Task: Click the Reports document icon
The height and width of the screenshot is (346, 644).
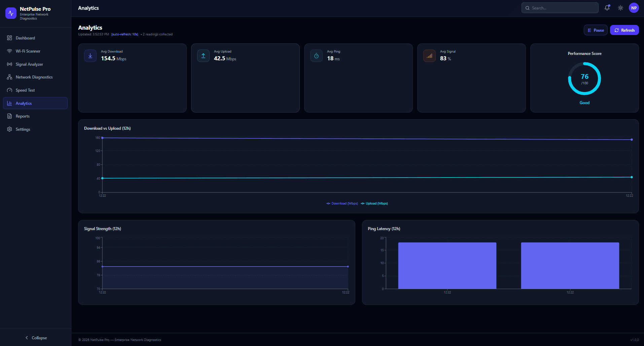Action: [x=9, y=116]
